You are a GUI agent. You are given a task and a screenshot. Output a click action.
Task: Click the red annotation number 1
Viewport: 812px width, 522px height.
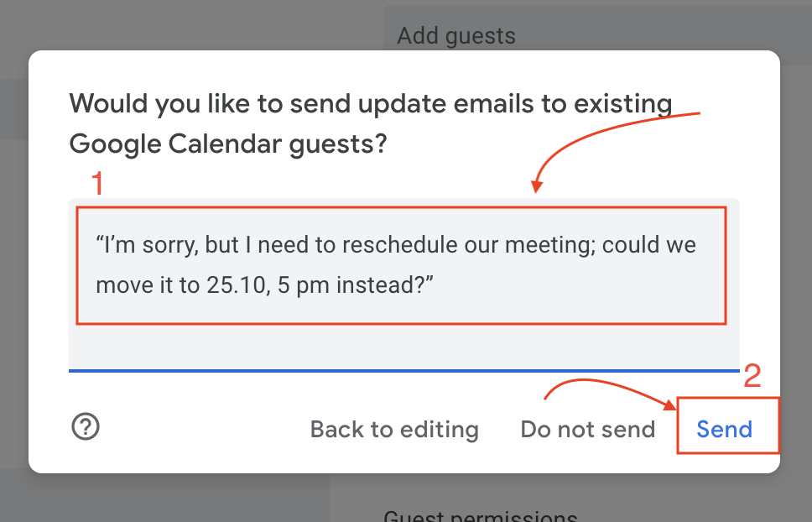pyautogui.click(x=97, y=183)
